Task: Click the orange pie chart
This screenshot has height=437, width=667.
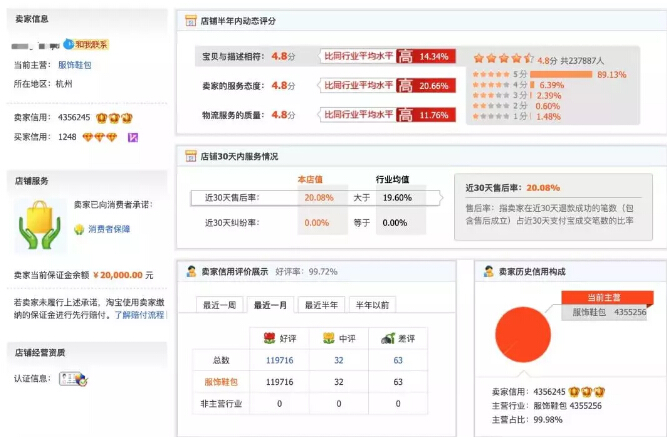Action: coord(523,338)
